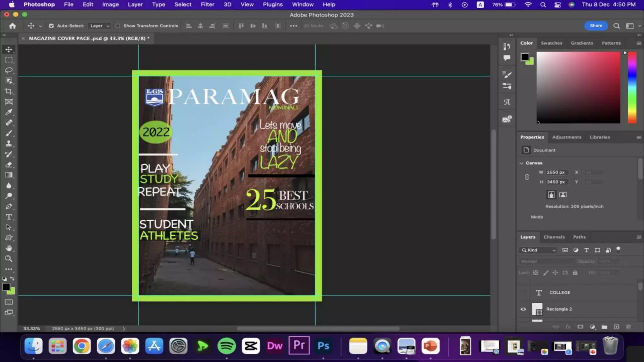The height and width of the screenshot is (362, 644).
Task: Select the Eyedropper tool
Action: (9, 112)
